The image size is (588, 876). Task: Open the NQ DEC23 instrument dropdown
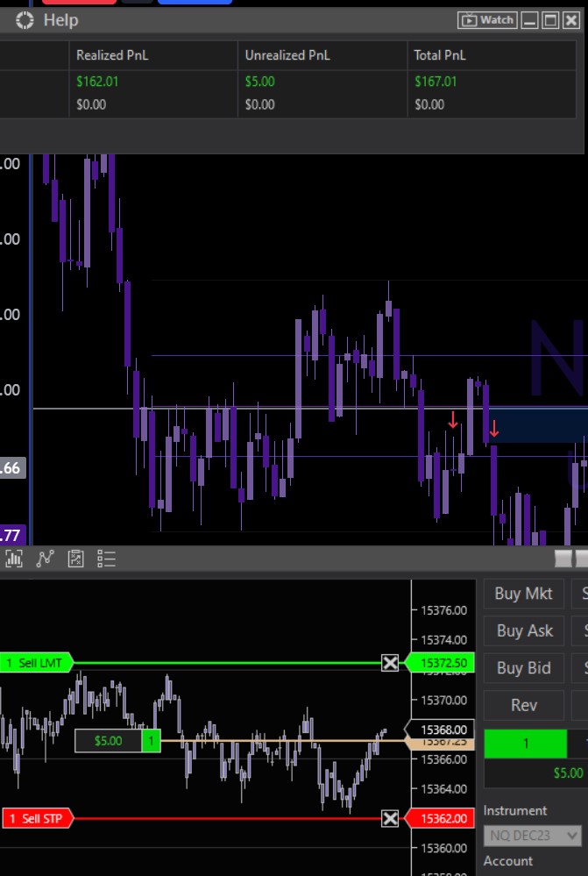pos(532,836)
